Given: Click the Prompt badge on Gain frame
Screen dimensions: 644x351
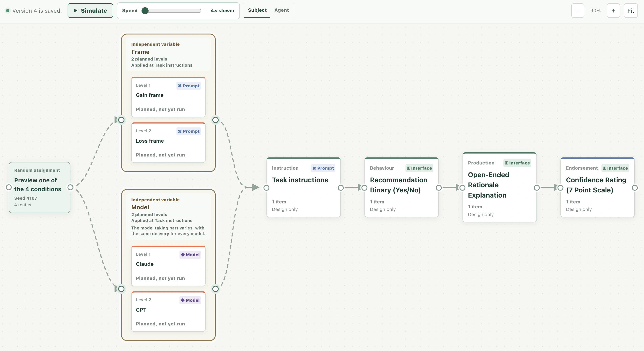Looking at the screenshot, I should tap(189, 86).
